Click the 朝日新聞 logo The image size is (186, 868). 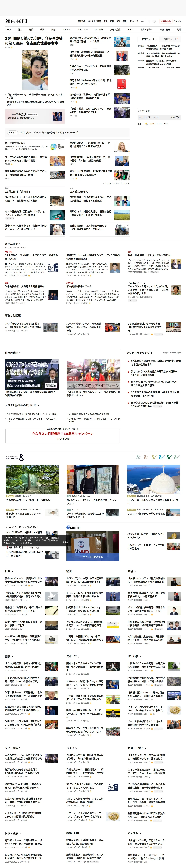click(x=16, y=21)
